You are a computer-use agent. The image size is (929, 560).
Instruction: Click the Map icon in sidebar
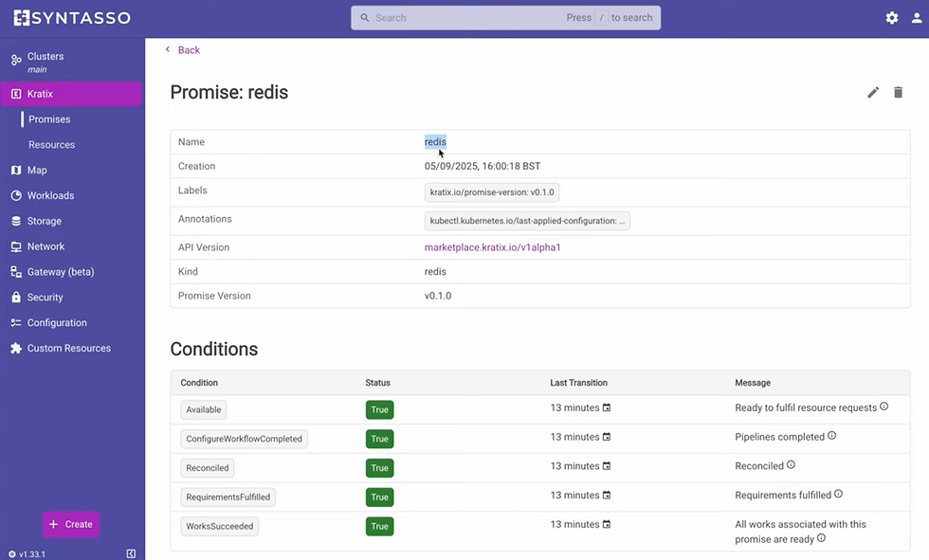pos(16,171)
